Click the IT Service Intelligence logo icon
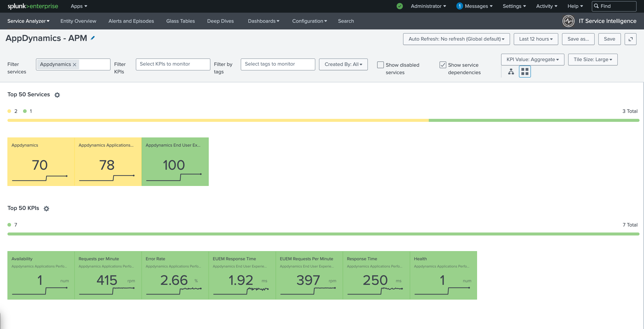This screenshot has height=329, width=644. pos(569,21)
